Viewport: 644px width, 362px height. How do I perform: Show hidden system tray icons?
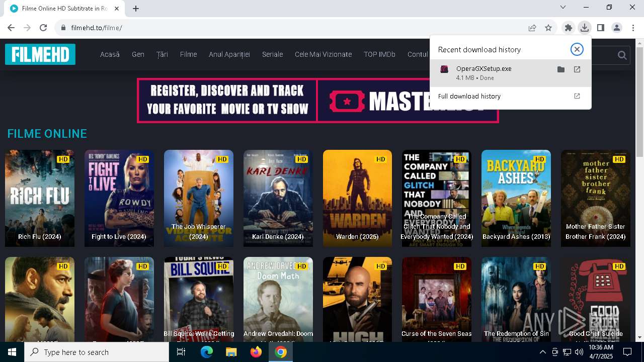tap(542, 352)
